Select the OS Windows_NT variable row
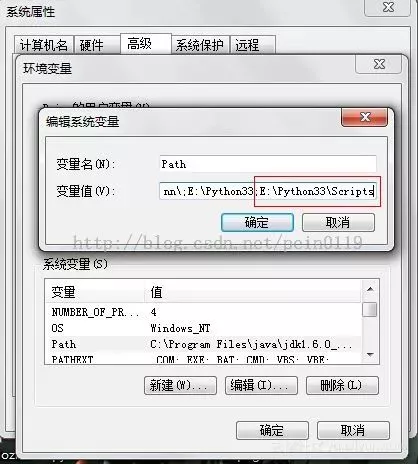418x464 pixels. point(203,328)
